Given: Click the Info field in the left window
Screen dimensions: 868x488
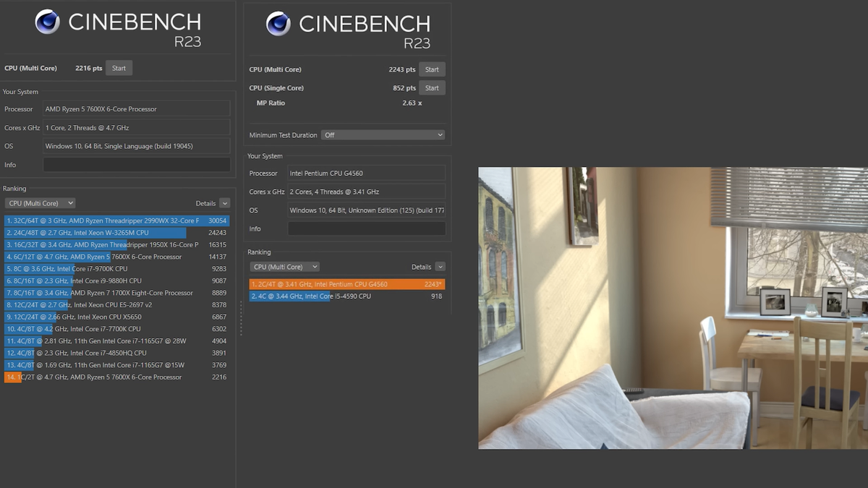Looking at the screenshot, I should [137, 165].
